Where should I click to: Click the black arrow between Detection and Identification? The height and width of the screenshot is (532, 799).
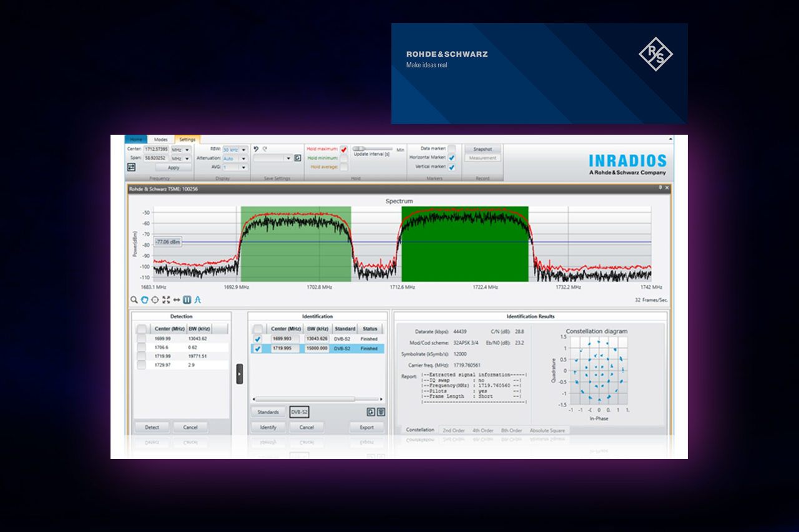coord(240,374)
